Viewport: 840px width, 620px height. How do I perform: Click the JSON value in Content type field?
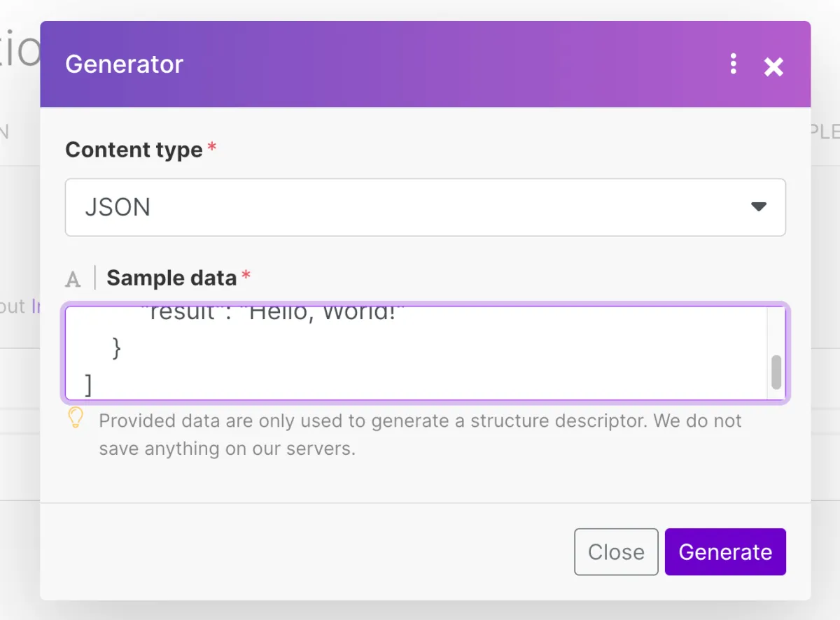[118, 207]
